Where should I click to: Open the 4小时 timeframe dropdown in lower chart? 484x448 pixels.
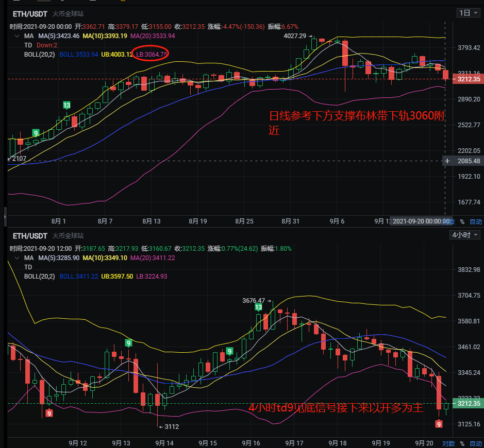[x=465, y=235]
